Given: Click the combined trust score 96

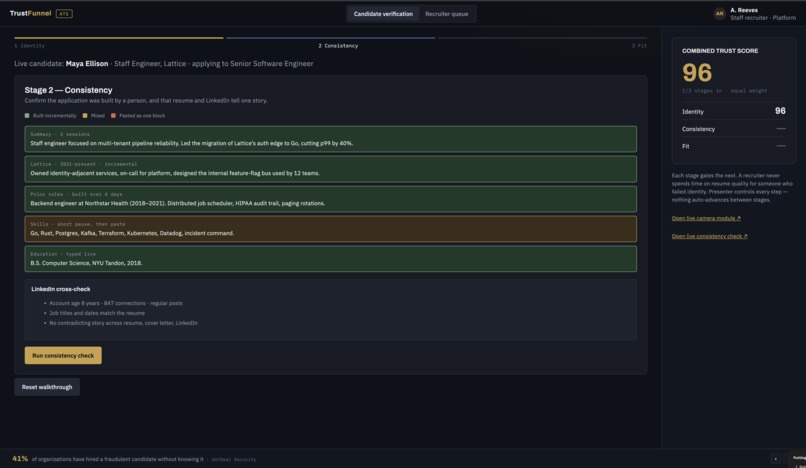Looking at the screenshot, I should point(697,73).
